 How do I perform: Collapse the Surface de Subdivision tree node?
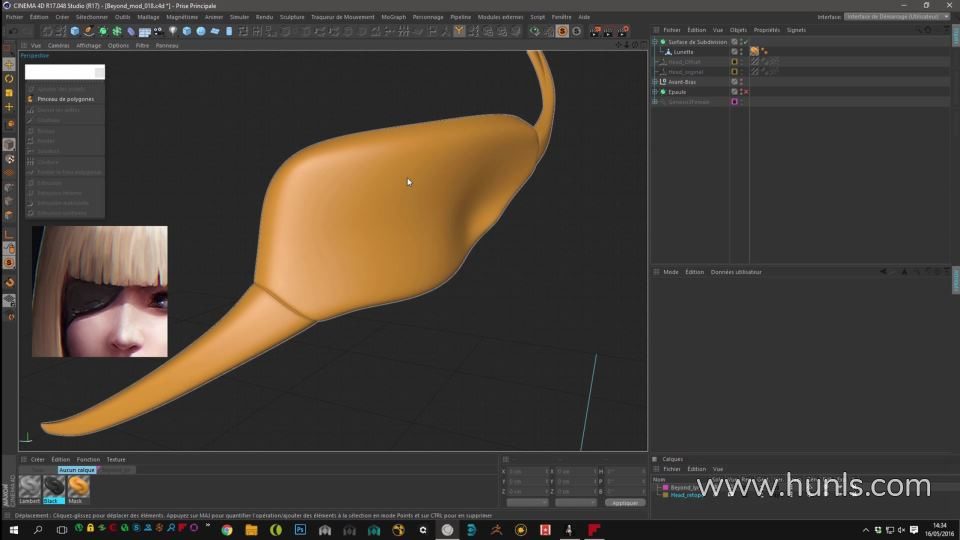[655, 42]
